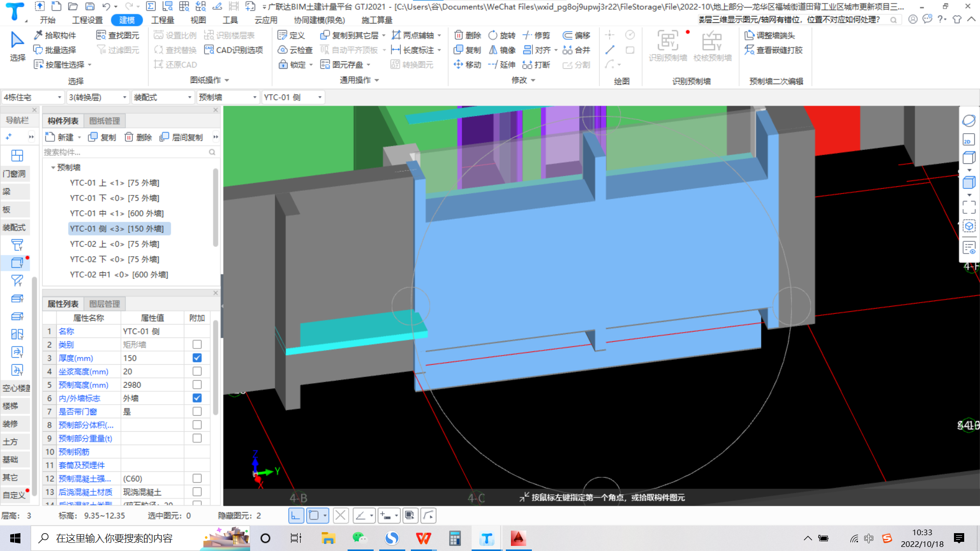Image resolution: width=980 pixels, height=551 pixels.
Task: Open 查找图元 find element tool
Action: [118, 35]
